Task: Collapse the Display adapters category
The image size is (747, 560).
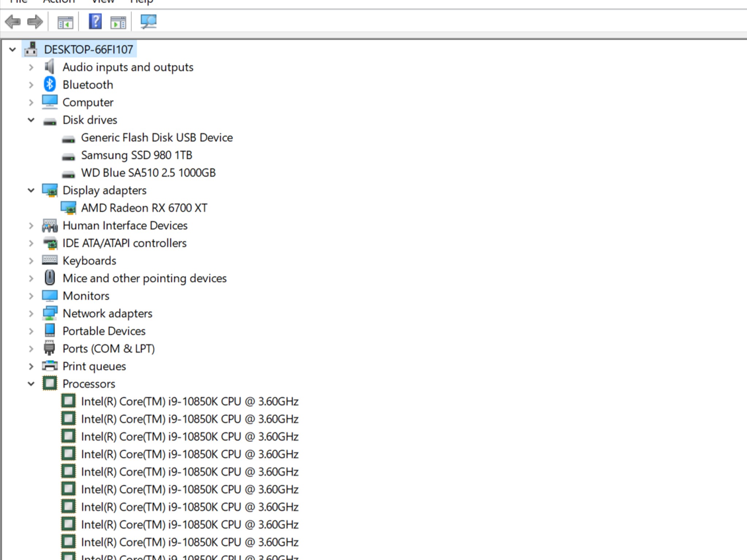Action: coord(31,190)
